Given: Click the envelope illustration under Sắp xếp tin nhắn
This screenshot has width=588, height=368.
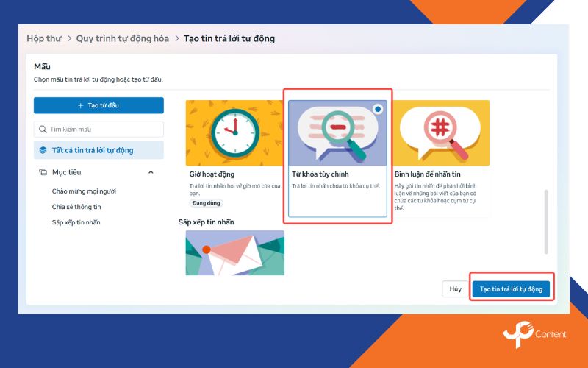Looking at the screenshot, I should point(234,252).
